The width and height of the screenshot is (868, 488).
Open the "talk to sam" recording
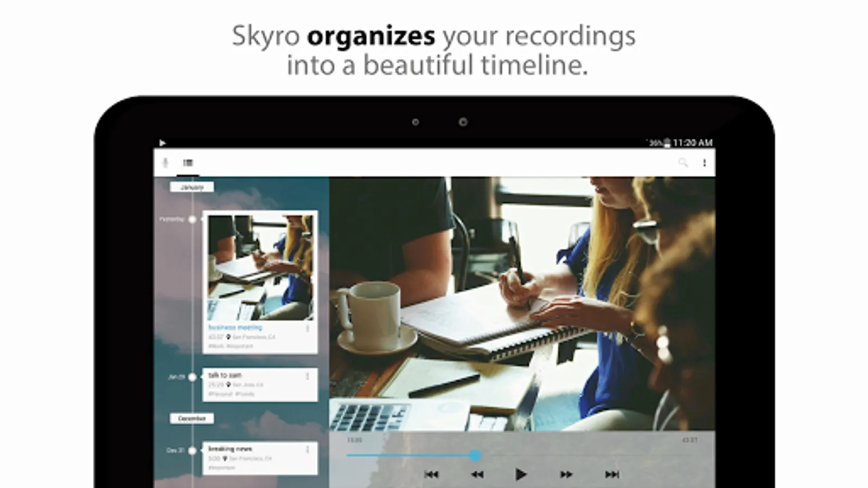260,384
